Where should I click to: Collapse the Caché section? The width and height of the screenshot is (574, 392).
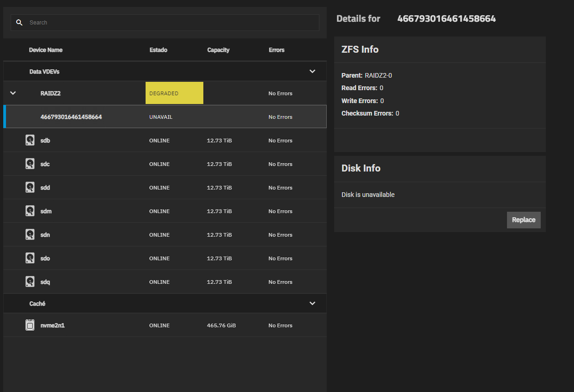(312, 303)
